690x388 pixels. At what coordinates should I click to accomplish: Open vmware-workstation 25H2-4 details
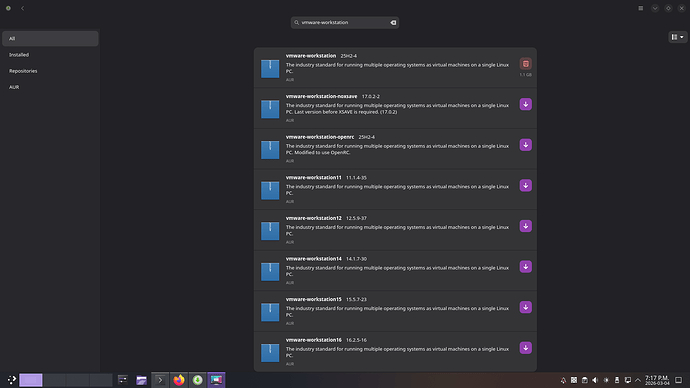point(395,67)
